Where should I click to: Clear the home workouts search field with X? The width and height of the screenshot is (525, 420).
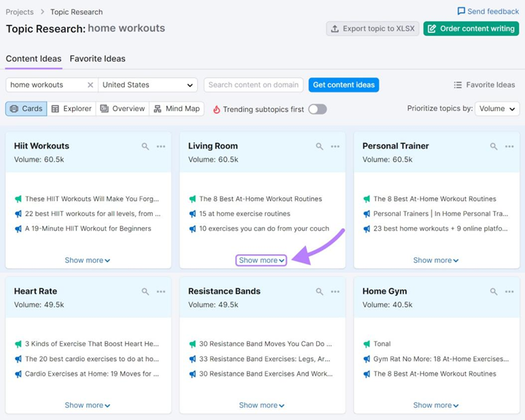91,85
